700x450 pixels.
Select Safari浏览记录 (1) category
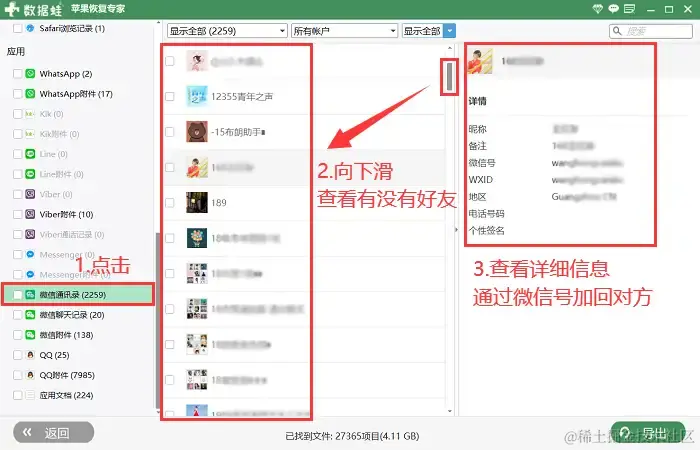click(x=72, y=28)
